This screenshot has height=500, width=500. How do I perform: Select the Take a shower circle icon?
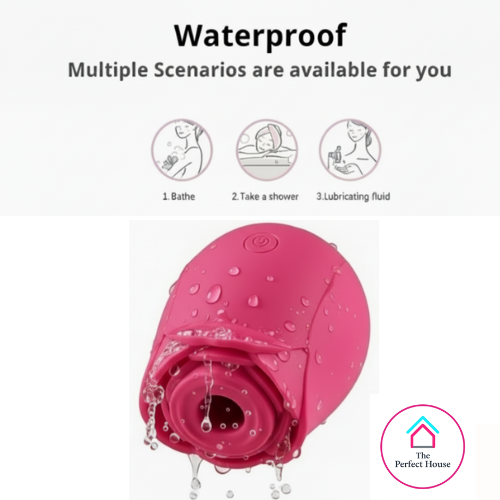click(x=267, y=150)
